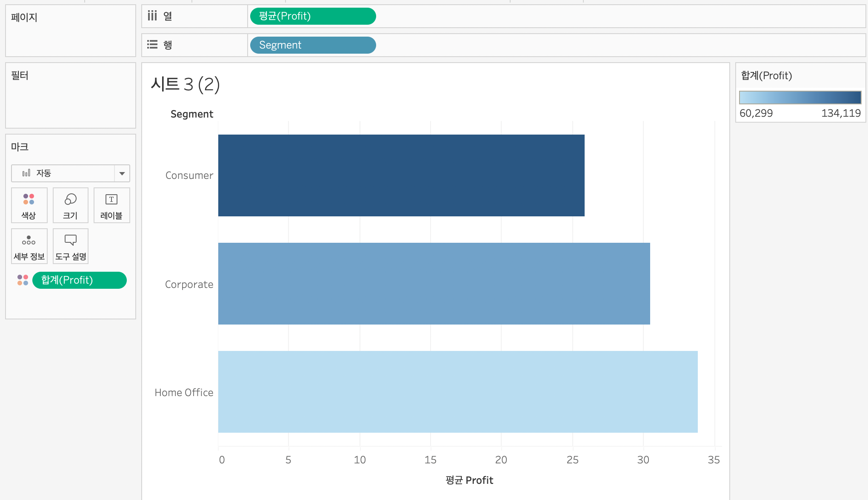The height and width of the screenshot is (500, 868).
Task: Click the columns shelf 열 icon
Action: coord(152,16)
